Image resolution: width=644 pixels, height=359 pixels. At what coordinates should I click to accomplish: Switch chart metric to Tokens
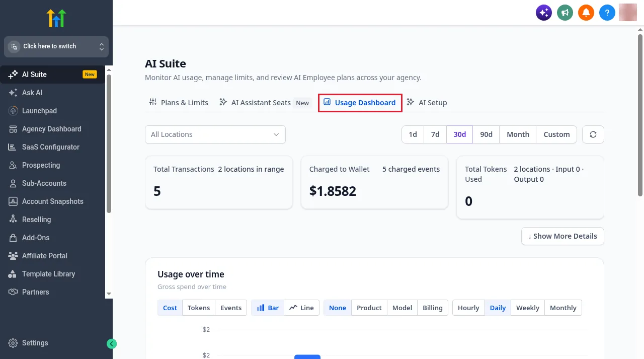coord(199,308)
